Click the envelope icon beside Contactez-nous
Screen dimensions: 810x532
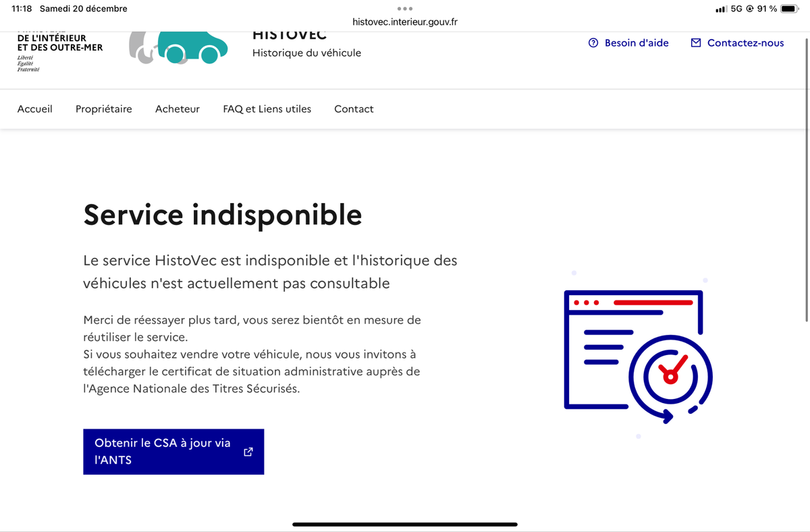pyautogui.click(x=696, y=43)
